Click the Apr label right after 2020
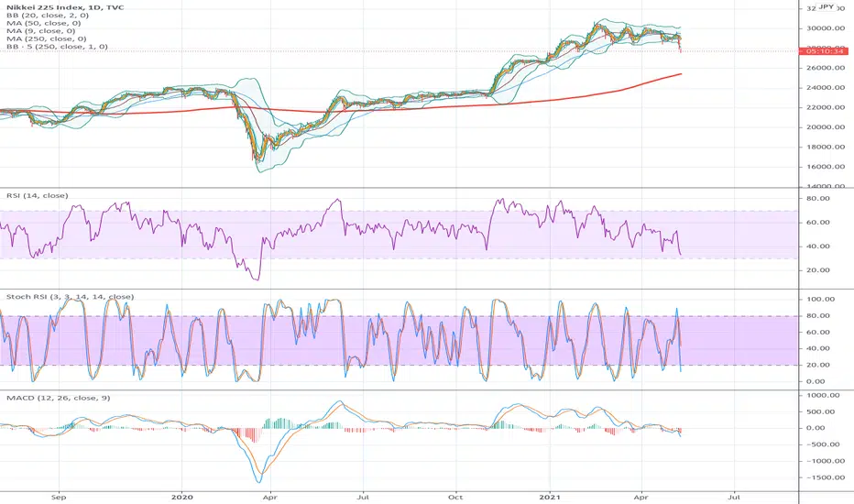Screen dimensions: 854x504 [269, 497]
